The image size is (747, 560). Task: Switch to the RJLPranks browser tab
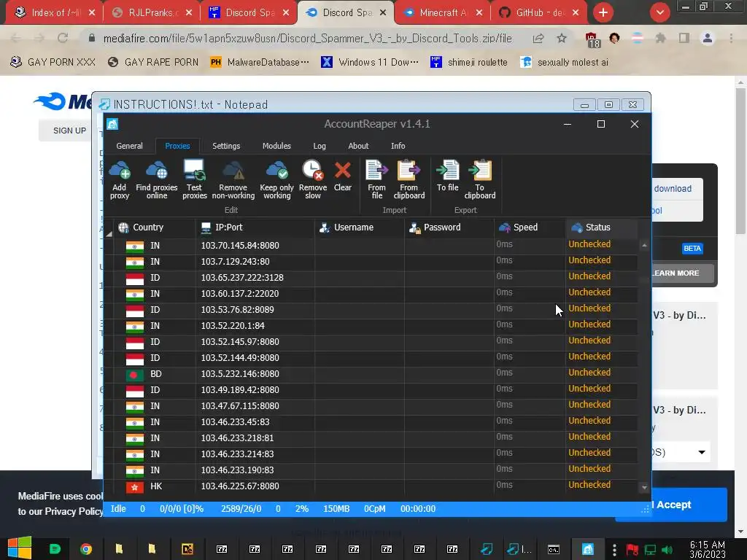(152, 12)
